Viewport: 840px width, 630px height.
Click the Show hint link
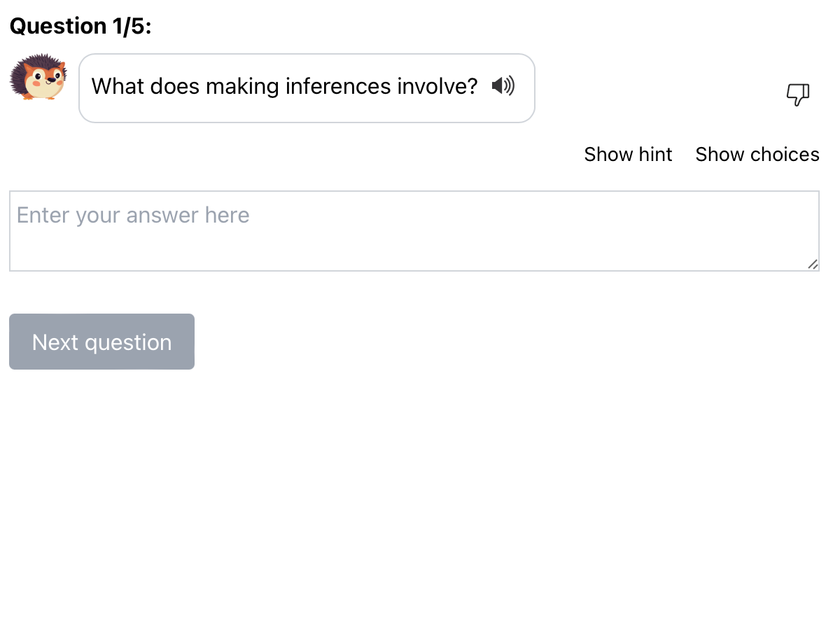pyautogui.click(x=628, y=154)
